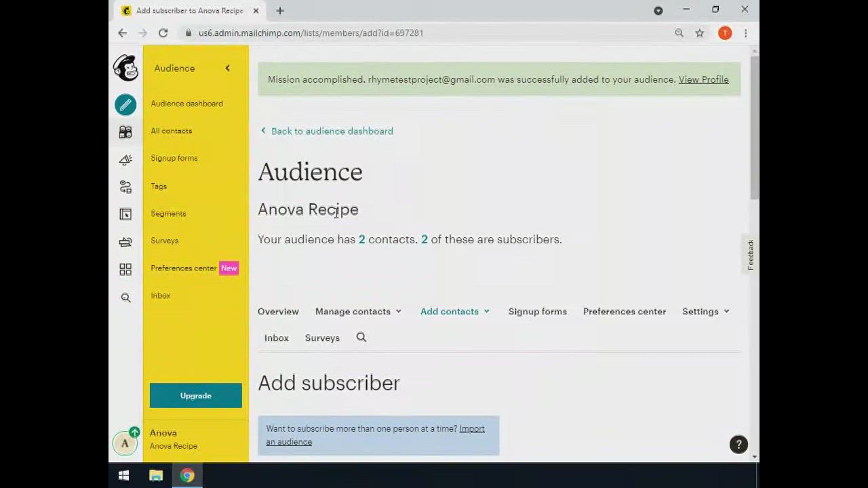The height and width of the screenshot is (488, 868).
Task: Click the search icon beside Surveys tab
Action: coord(361,338)
